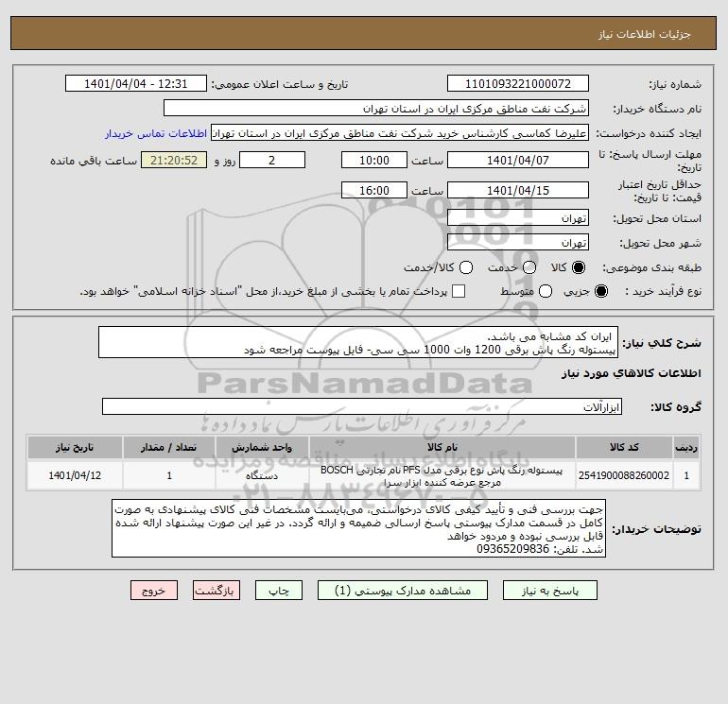Open the اطلاعات تماس خریدار link

point(156,133)
